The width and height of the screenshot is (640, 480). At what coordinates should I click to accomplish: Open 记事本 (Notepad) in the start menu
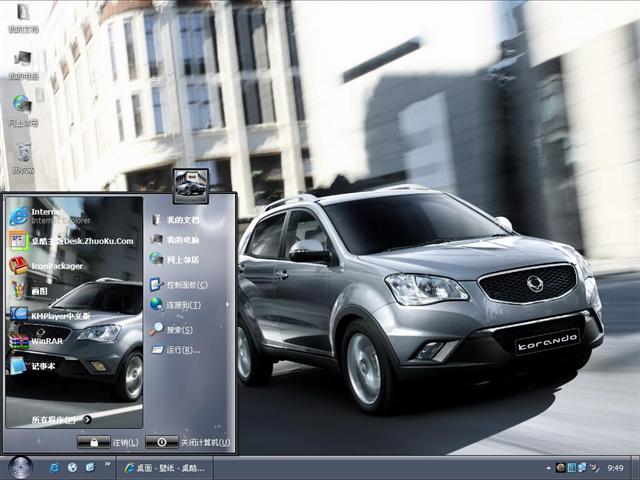pyautogui.click(x=40, y=366)
